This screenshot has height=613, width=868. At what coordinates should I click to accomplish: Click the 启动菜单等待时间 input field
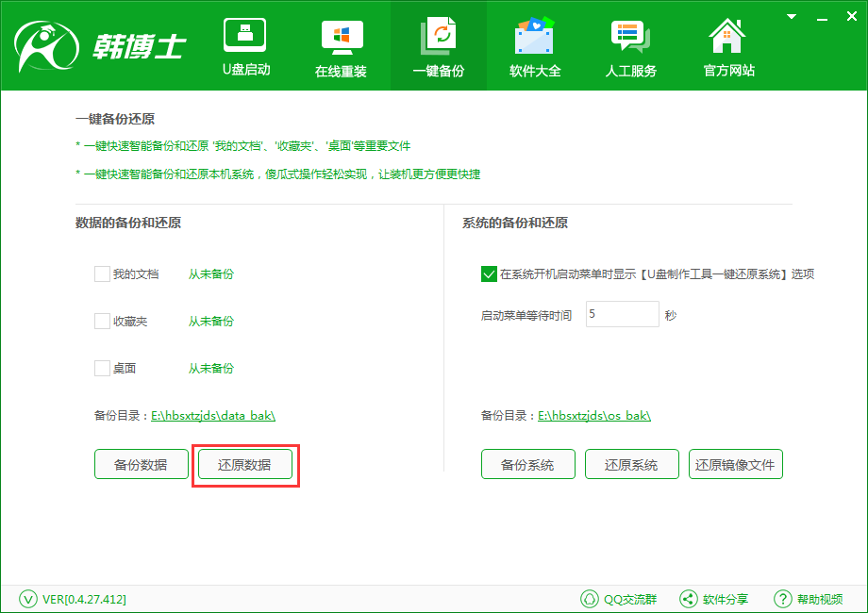pos(622,315)
